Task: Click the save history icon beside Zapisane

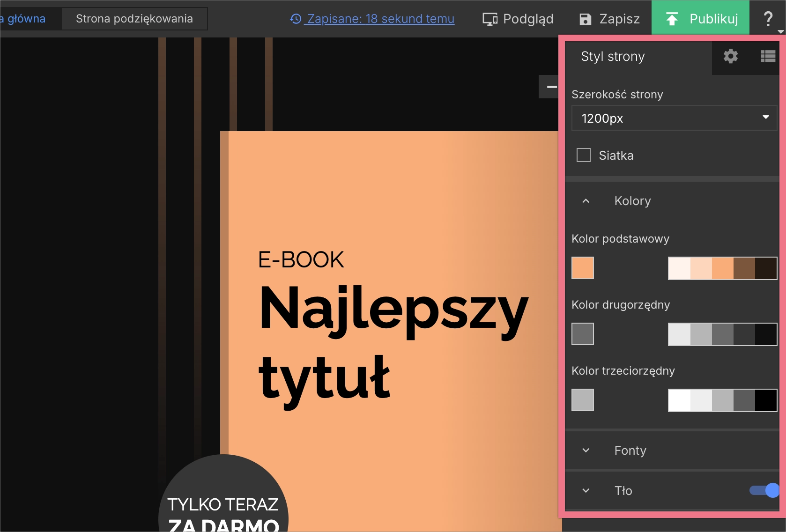Action: pyautogui.click(x=295, y=19)
